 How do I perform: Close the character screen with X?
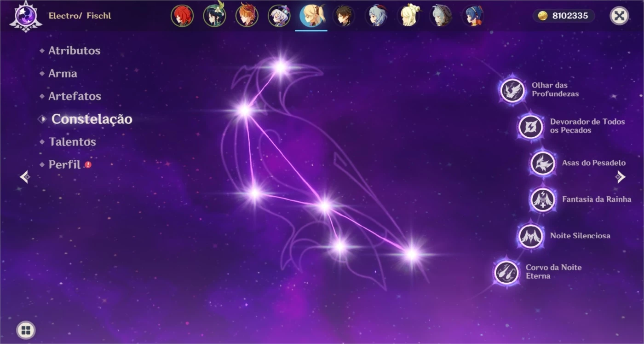619,16
